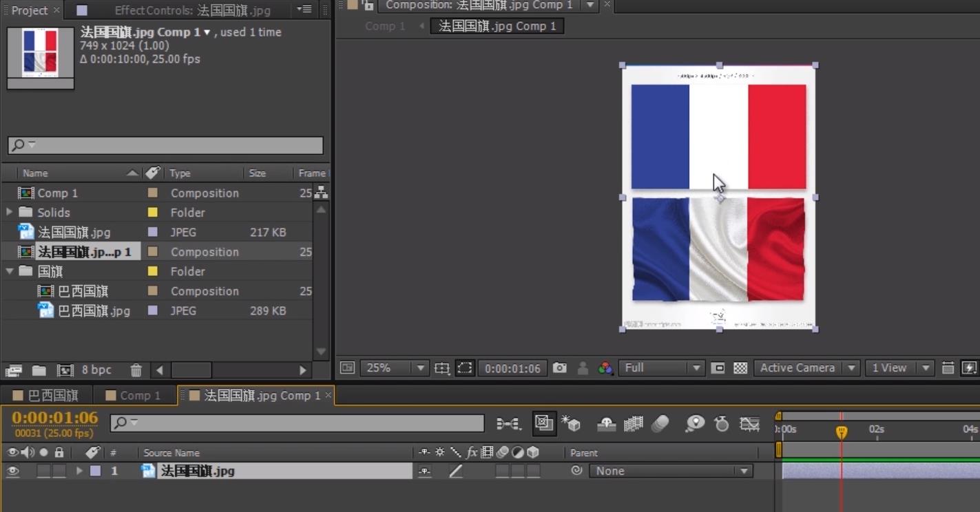The height and width of the screenshot is (512, 980).
Task: Click the Show Channel RGB circles icon
Action: point(605,368)
